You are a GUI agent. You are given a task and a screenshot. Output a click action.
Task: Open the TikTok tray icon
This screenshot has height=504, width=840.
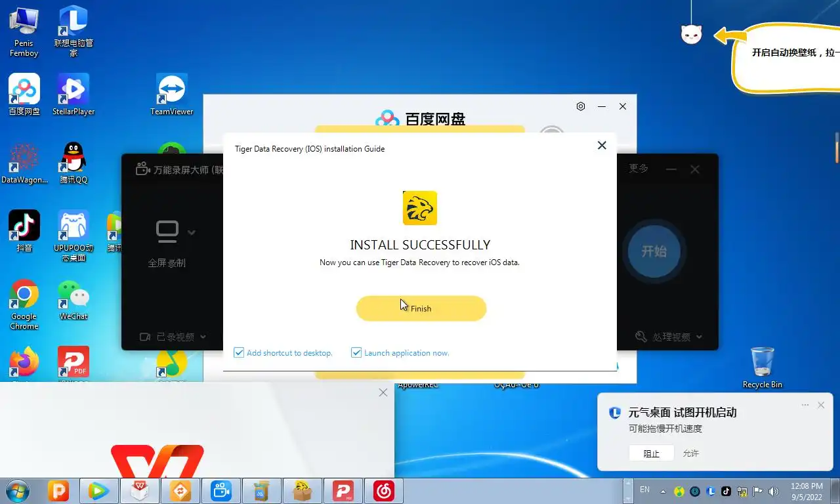pos(726,491)
